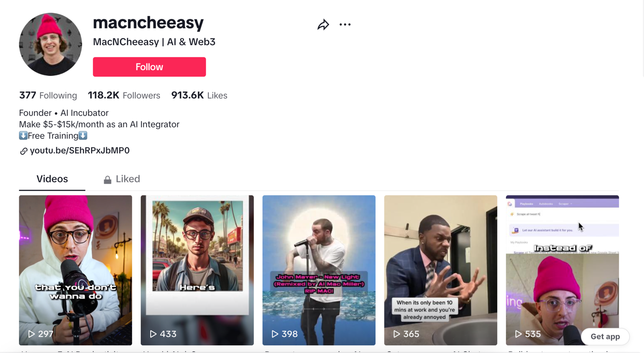Open 'that you don't wanna do' video
644x353 pixels.
tap(76, 270)
